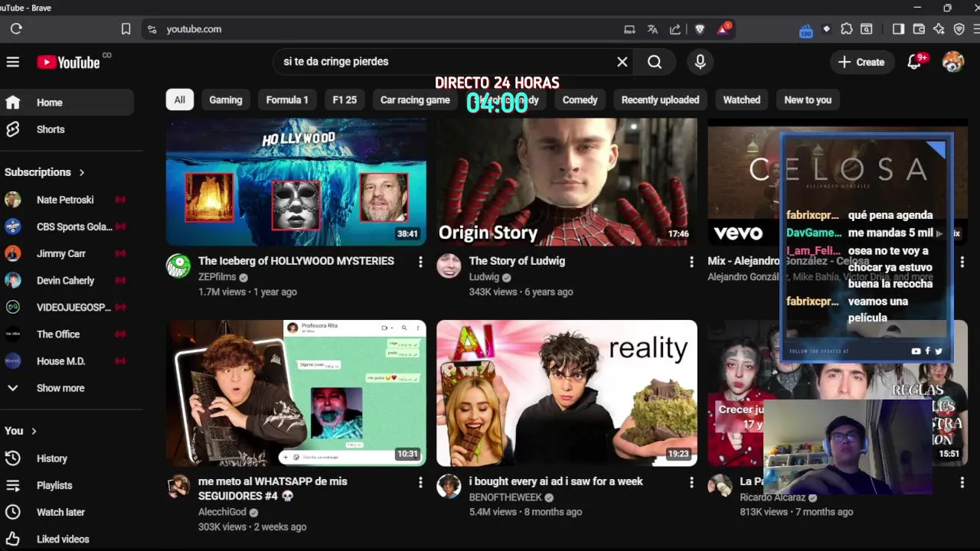Reload the page with browser refresh icon
Image resolution: width=980 pixels, height=551 pixels.
(x=16, y=29)
